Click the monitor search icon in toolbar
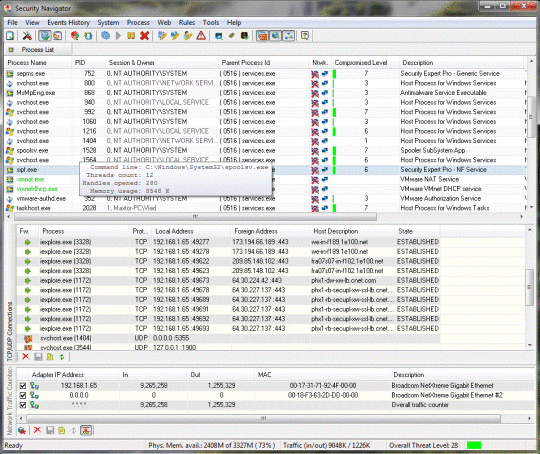This screenshot has width=540, height=454. pos(218,35)
